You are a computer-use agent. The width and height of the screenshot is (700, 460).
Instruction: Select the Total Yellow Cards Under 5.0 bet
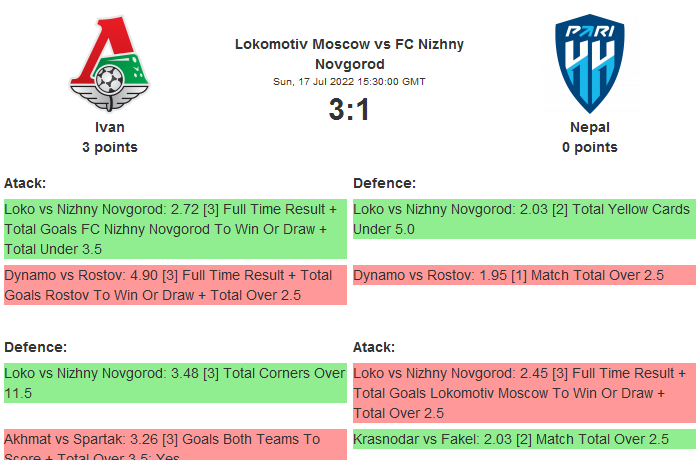click(524, 219)
